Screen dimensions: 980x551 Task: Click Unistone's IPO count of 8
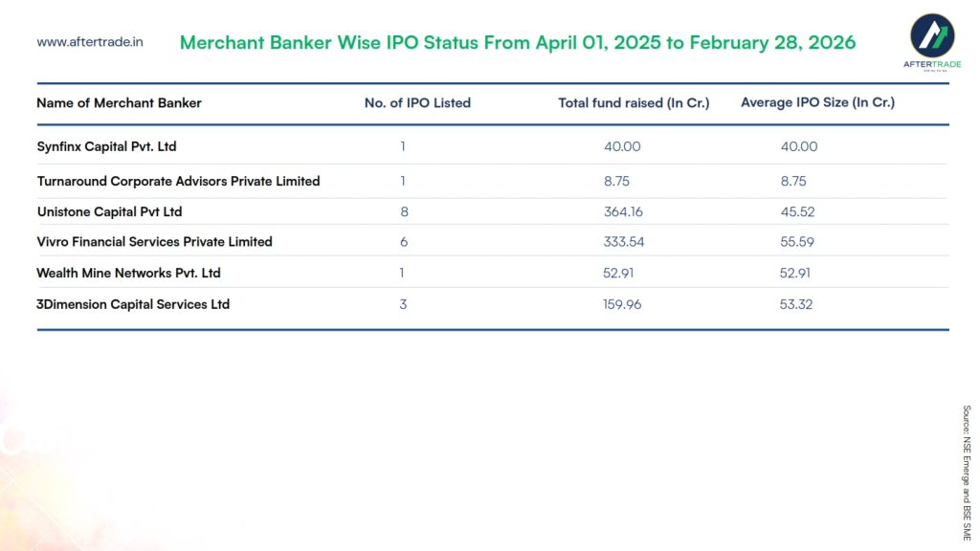pos(404,211)
